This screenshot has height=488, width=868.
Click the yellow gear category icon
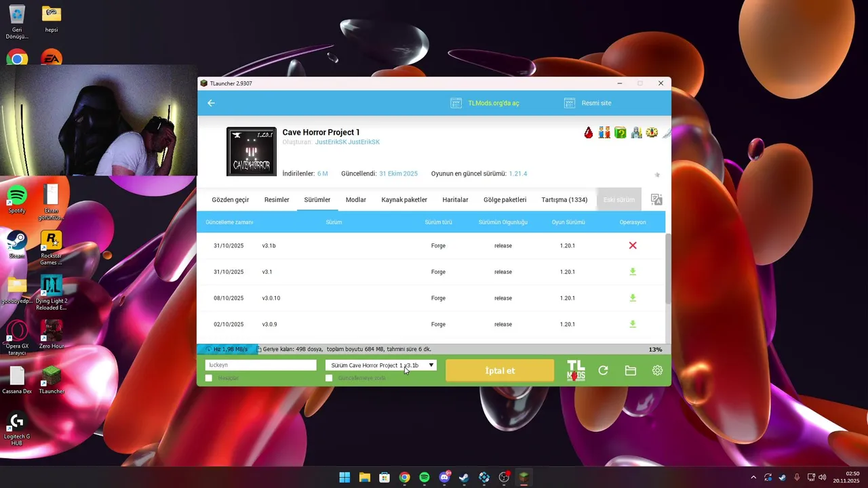[652, 133]
